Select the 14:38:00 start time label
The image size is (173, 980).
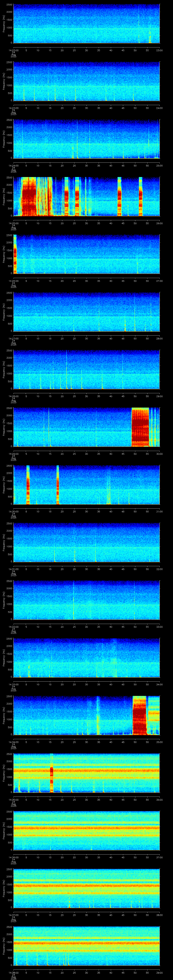[x=13, y=972]
